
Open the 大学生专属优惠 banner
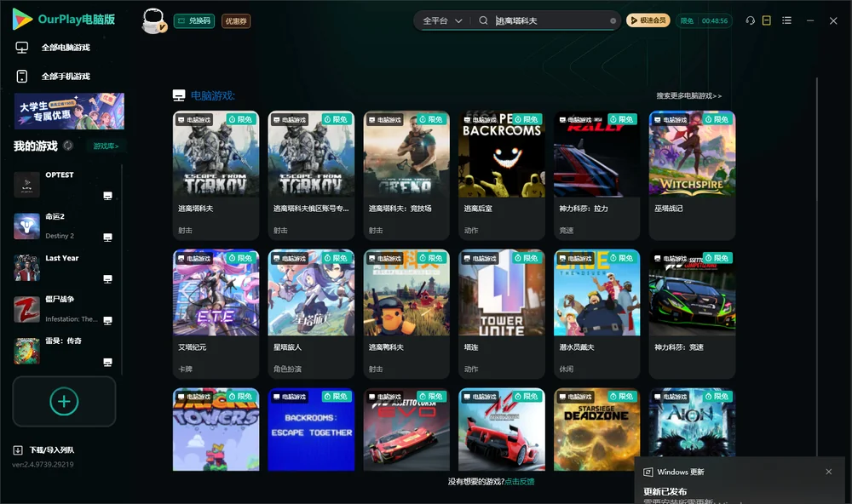[70, 112]
